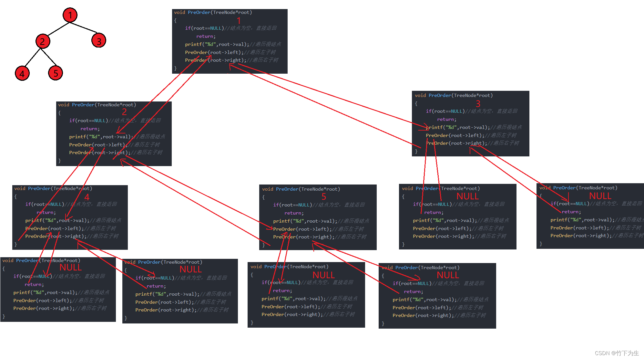The height and width of the screenshot is (359, 644).
Task: Click if(root==NULL) line in code block 1
Action: tap(231, 28)
